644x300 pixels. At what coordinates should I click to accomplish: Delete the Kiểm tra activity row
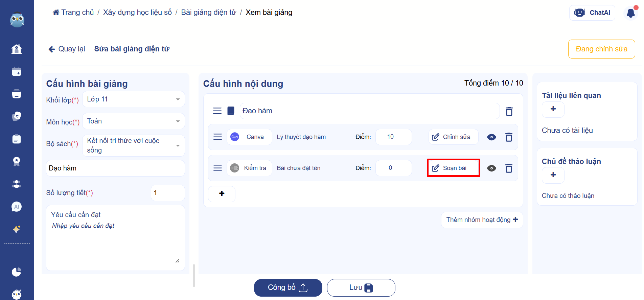(x=509, y=168)
